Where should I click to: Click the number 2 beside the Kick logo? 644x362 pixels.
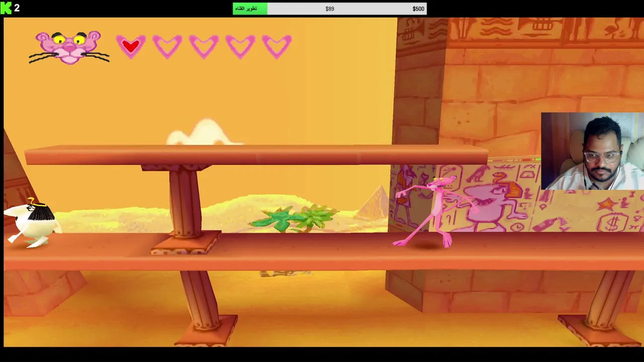(17, 8)
